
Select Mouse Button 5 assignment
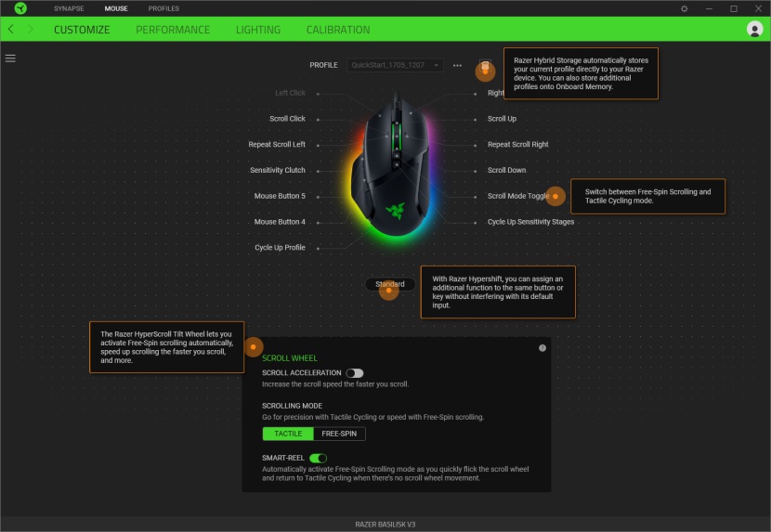point(280,196)
